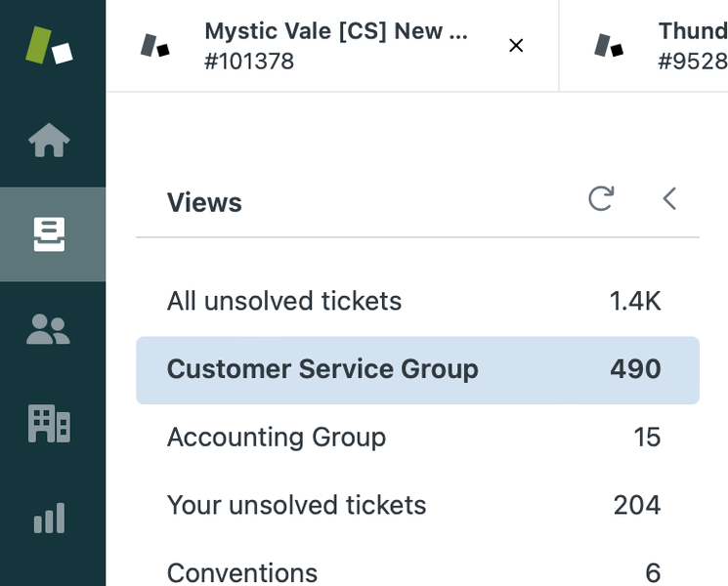The height and width of the screenshot is (586, 728).
Task: Open the Home dashboard icon
Action: tap(49, 140)
